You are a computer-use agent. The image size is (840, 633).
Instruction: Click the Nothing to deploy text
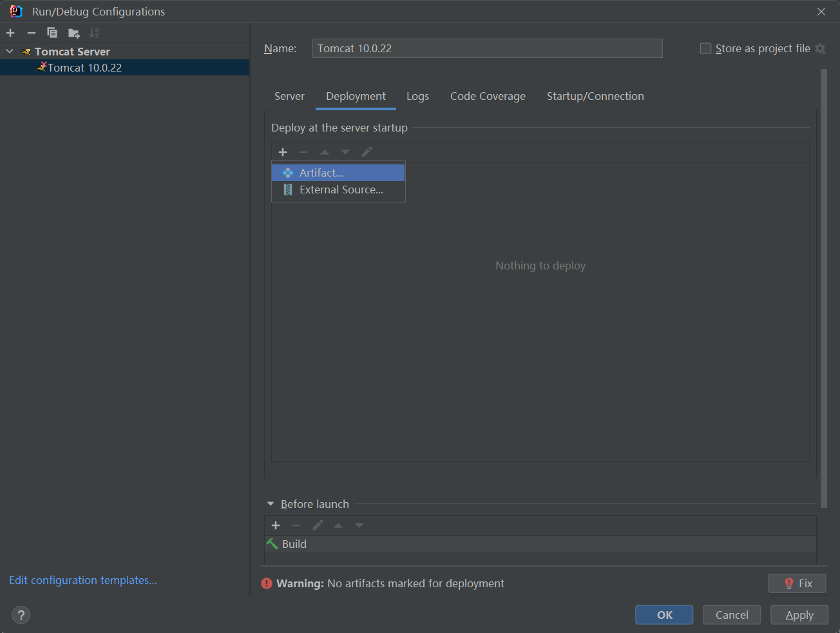[540, 266]
